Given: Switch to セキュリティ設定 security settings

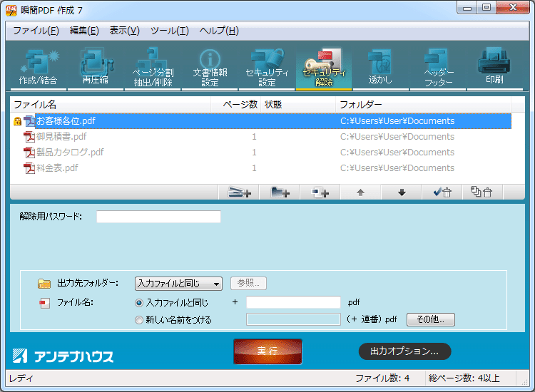Looking at the screenshot, I should 267,68.
